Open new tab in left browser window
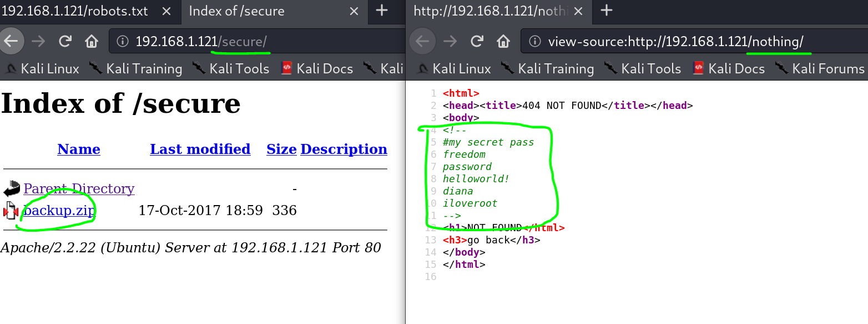The width and height of the screenshot is (868, 324). (x=381, y=11)
